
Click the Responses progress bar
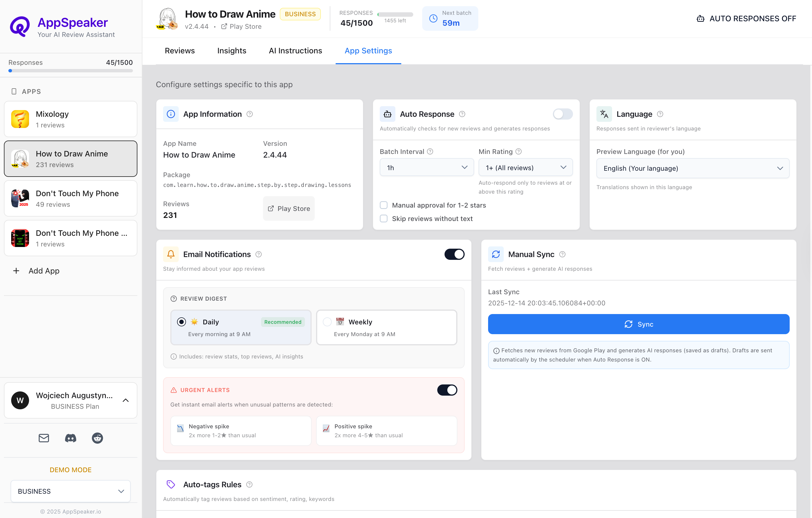click(x=70, y=70)
